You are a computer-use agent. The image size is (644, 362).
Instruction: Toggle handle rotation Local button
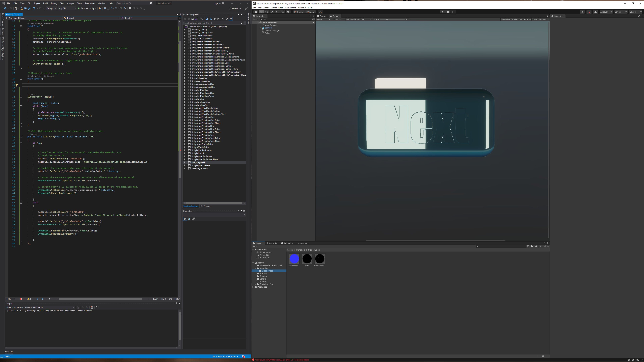tap(310, 12)
